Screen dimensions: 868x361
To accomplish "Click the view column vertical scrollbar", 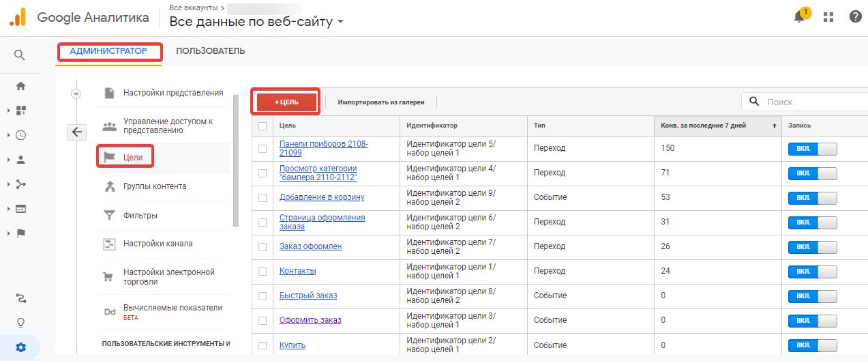I will [x=236, y=160].
